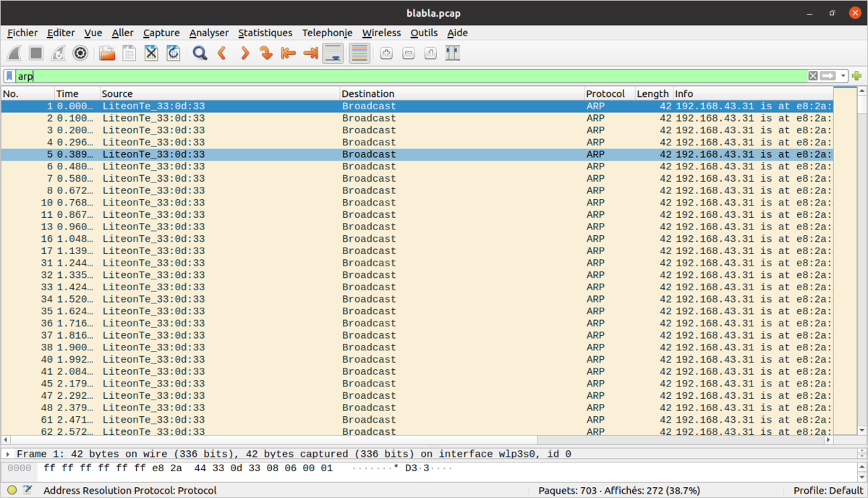Sort packets by the Protocol column header
Image resolution: width=868 pixels, height=498 pixels.
[x=605, y=93]
